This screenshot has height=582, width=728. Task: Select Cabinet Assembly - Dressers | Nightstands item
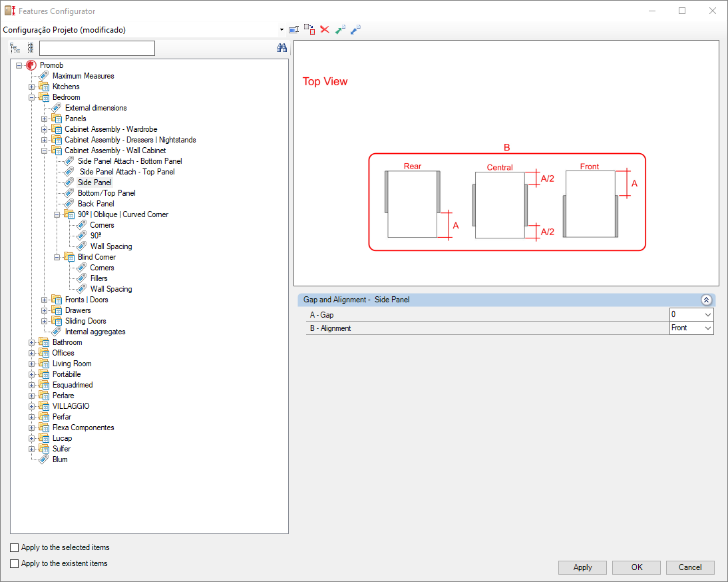click(130, 140)
